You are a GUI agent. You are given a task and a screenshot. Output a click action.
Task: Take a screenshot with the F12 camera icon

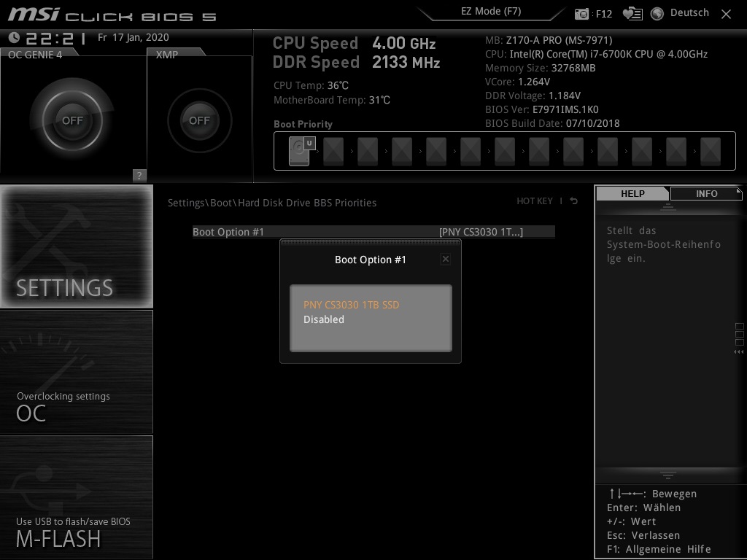tap(581, 14)
